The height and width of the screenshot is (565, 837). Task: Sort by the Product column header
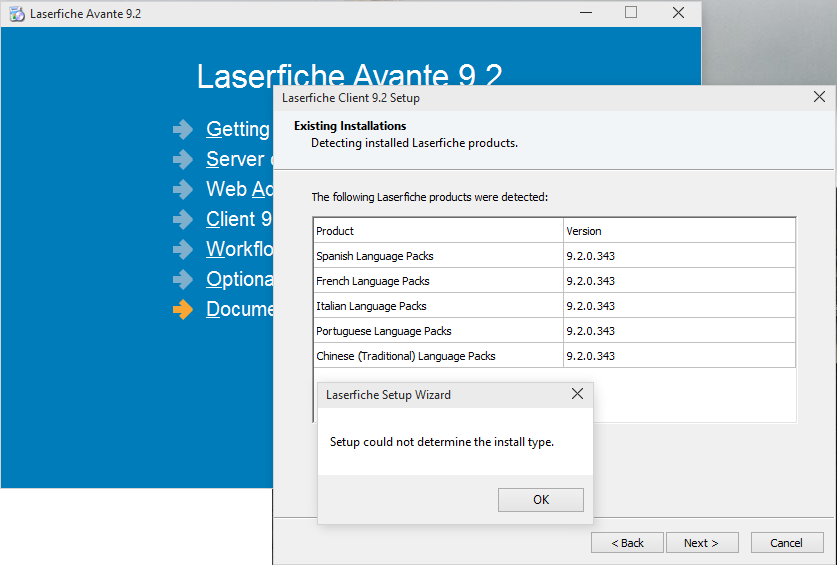(438, 231)
